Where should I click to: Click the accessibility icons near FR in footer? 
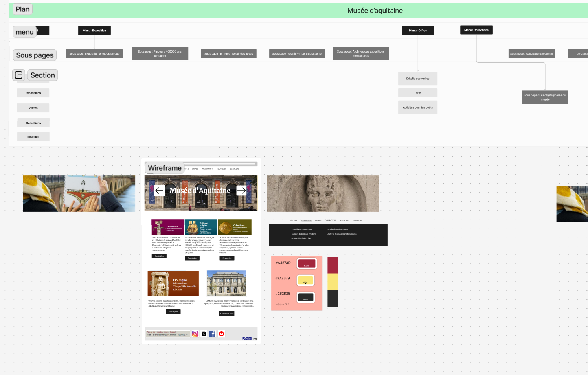click(247, 338)
